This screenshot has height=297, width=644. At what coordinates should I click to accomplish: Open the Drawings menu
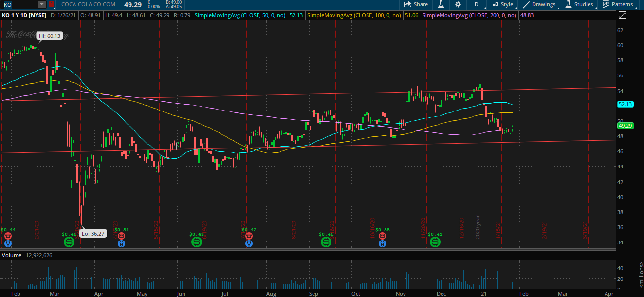[539, 4]
